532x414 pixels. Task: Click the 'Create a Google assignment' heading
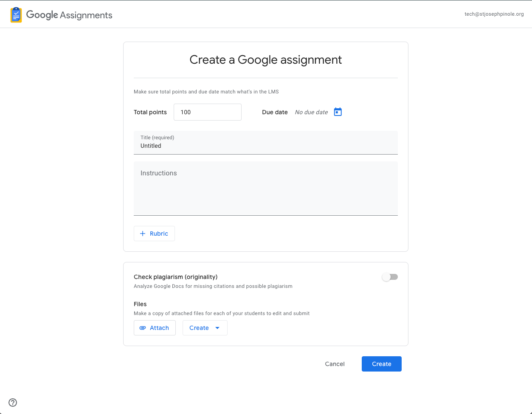point(266,60)
